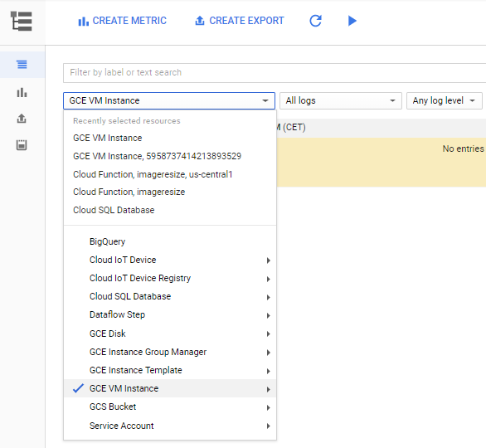The height and width of the screenshot is (448, 486).
Task: Open the Logs viewer sidebar icon
Action: pyautogui.click(x=22, y=65)
